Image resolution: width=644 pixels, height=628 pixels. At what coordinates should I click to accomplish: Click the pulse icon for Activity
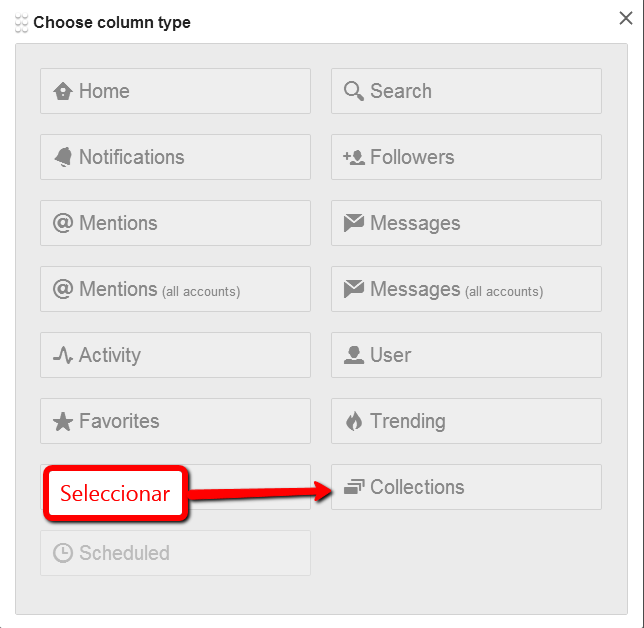(x=63, y=355)
